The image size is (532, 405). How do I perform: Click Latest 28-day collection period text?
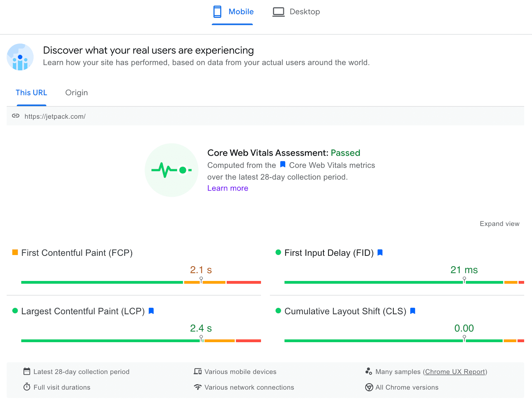click(81, 372)
